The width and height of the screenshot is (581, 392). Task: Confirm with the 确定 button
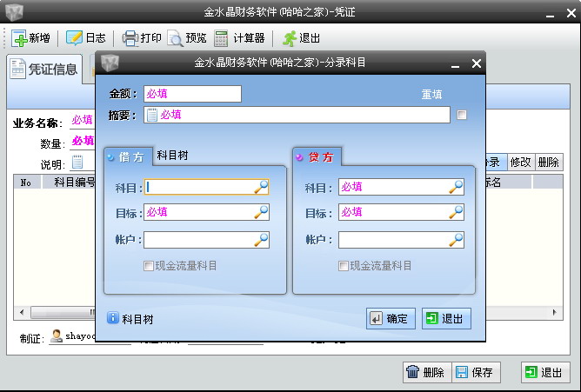pyautogui.click(x=391, y=318)
